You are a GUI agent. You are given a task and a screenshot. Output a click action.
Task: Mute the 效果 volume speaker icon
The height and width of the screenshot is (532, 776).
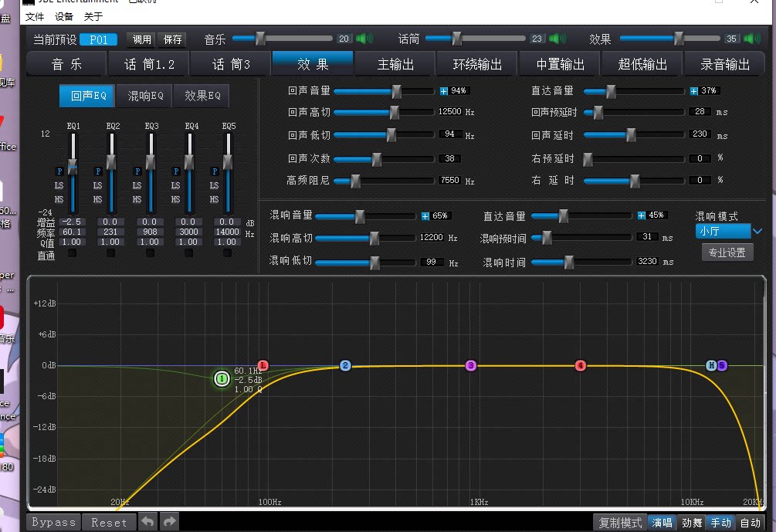point(752,39)
